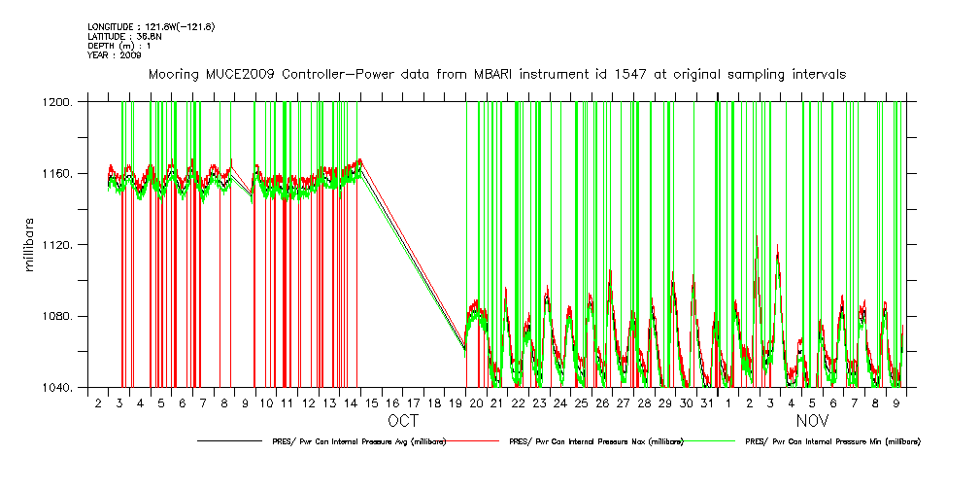Click the YEAR : 2009 header line
The image size is (980, 490).
pyautogui.click(x=115, y=55)
